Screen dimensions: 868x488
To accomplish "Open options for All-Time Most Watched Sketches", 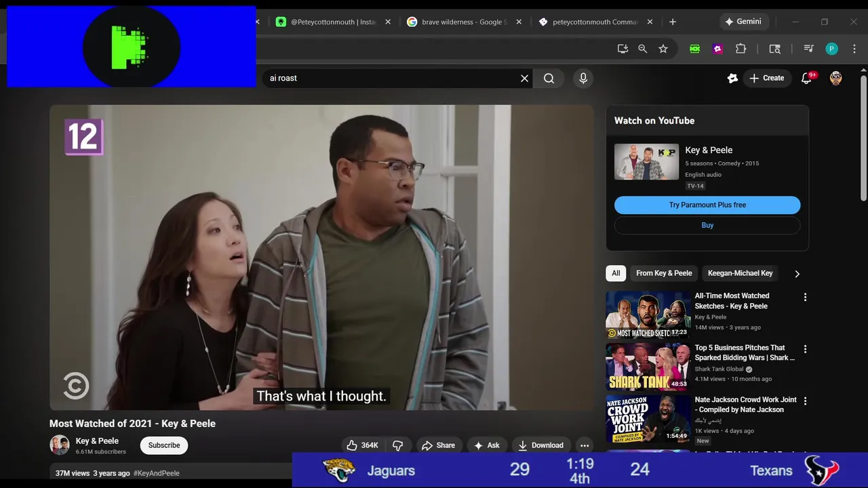I will (x=805, y=297).
